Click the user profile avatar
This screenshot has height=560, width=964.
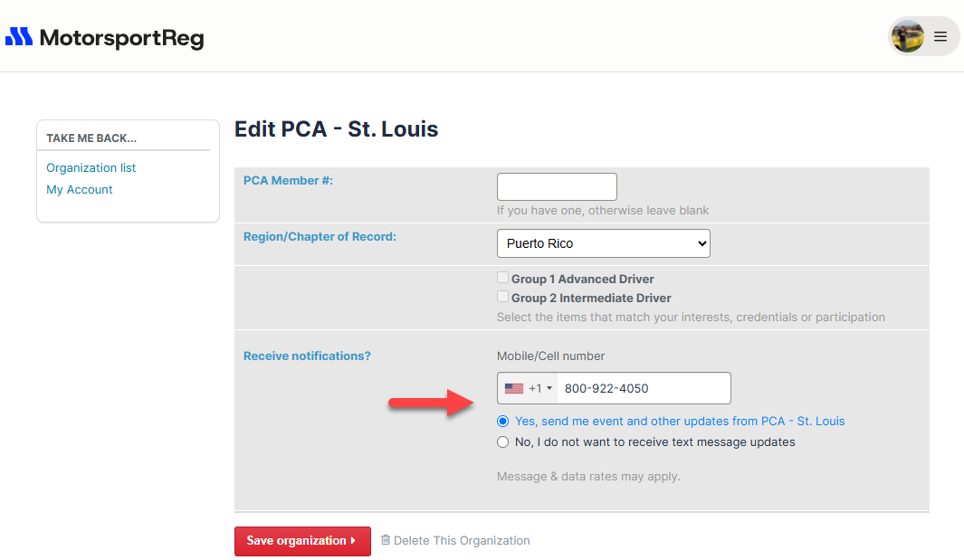click(x=907, y=37)
